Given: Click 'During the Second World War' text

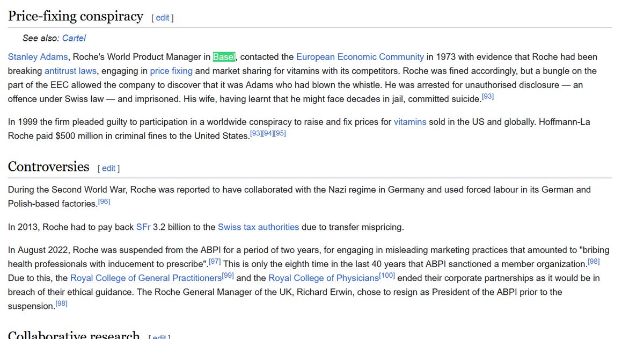Looking at the screenshot, I should [68, 190].
